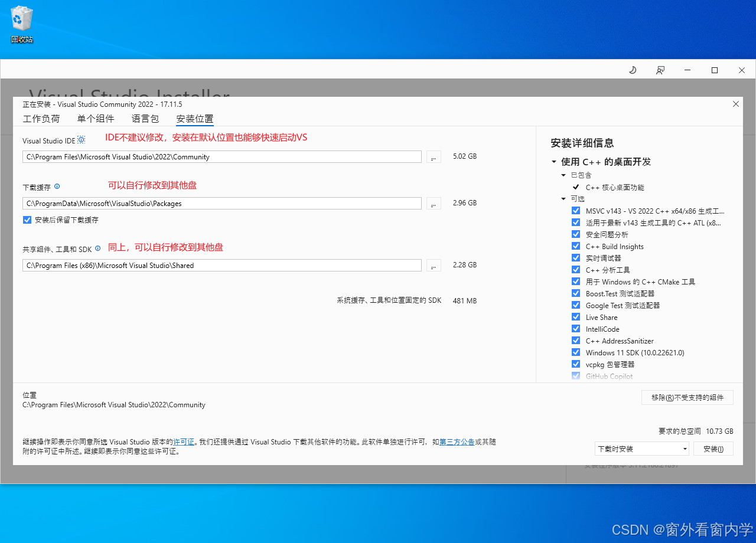
Task: Click info icon next to Visual Studio IDE
Action: 82,140
